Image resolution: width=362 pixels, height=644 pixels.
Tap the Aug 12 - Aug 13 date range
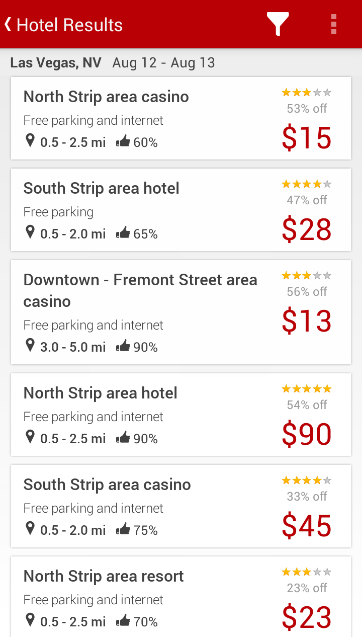coord(163,63)
